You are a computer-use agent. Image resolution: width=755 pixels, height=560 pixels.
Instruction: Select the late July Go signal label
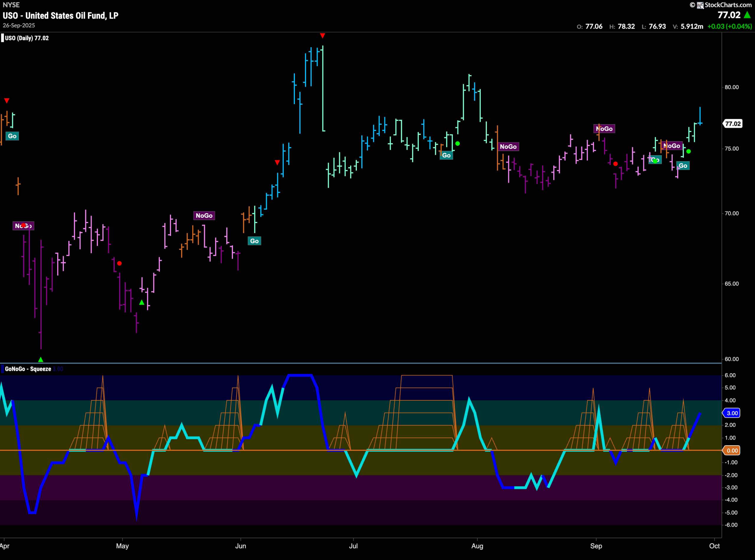coord(446,155)
